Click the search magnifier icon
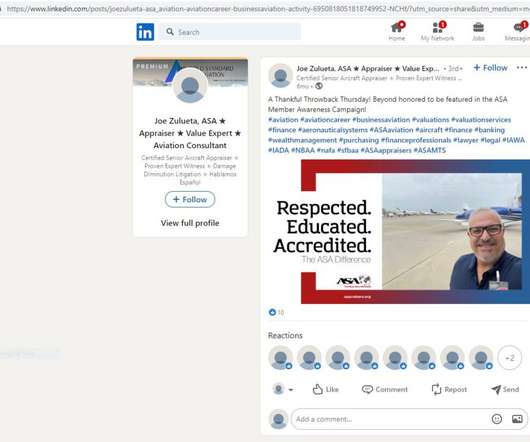Viewport: 530px width, 442px height. tap(170, 32)
